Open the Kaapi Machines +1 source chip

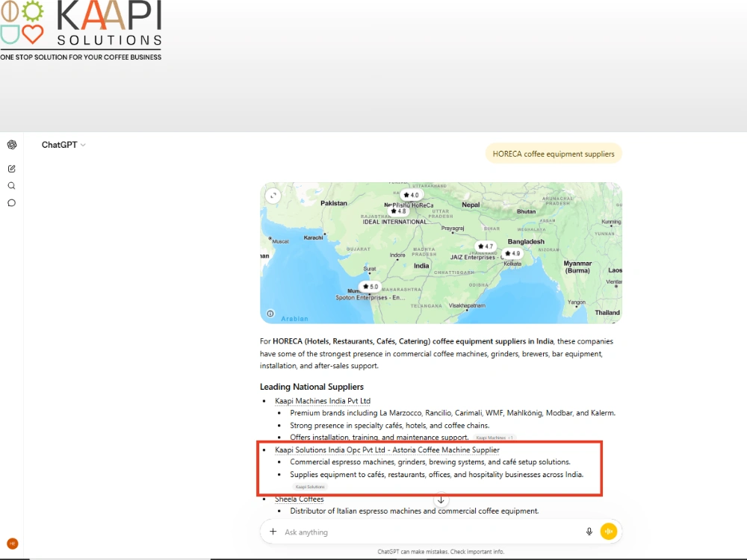pos(495,438)
